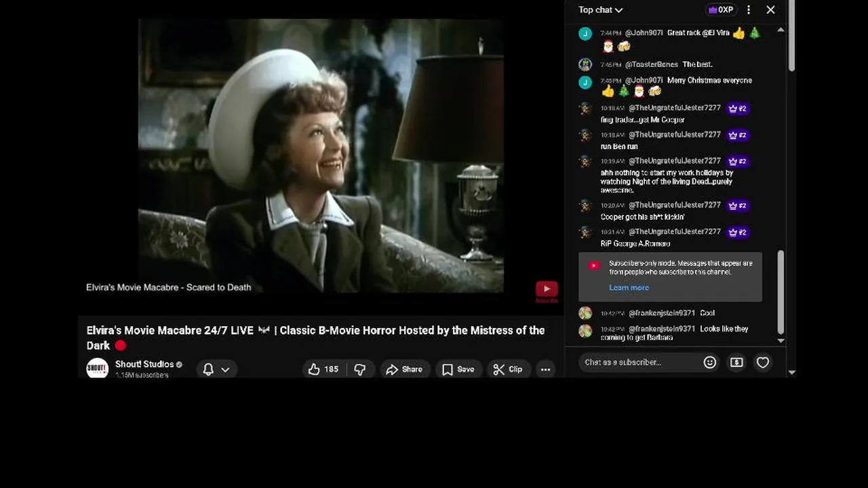Click chat scrollbar down arrow

pyautogui.click(x=781, y=341)
